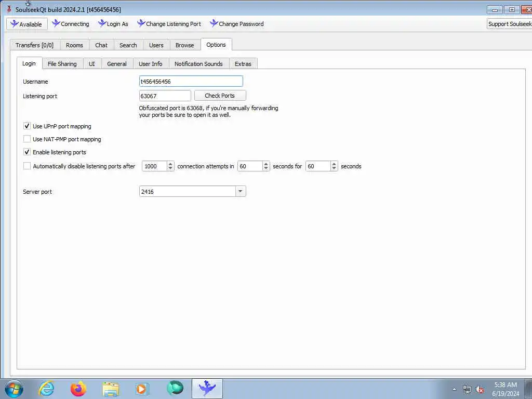This screenshot has height=399, width=532.
Task: Increase the 'connection attempts in' seconds value
Action: 266,164
